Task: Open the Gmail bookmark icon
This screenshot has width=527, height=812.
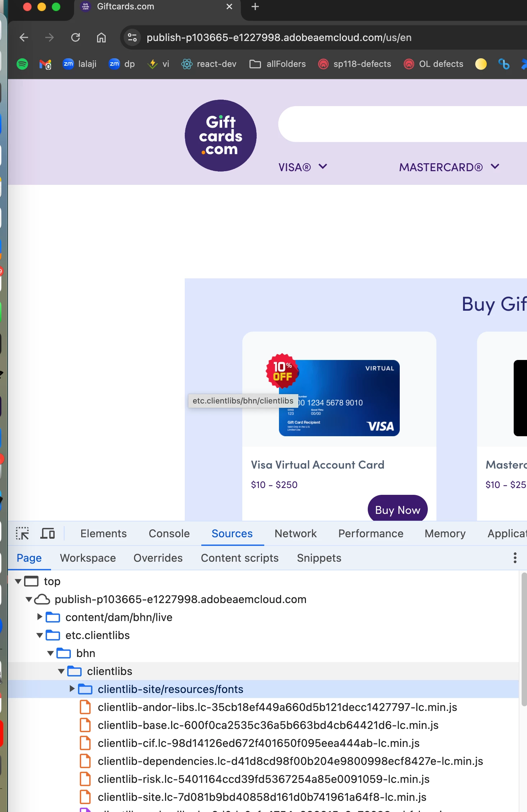Action: [45, 64]
